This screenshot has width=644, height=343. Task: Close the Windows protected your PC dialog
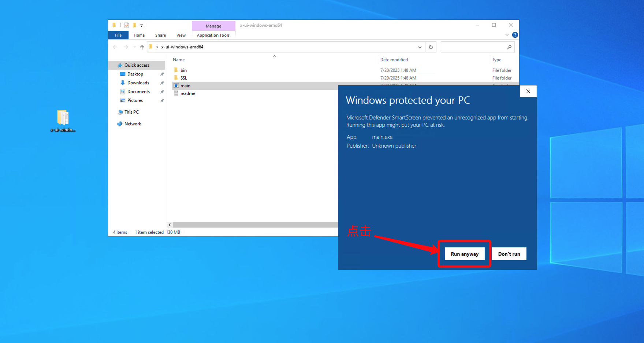click(x=528, y=91)
